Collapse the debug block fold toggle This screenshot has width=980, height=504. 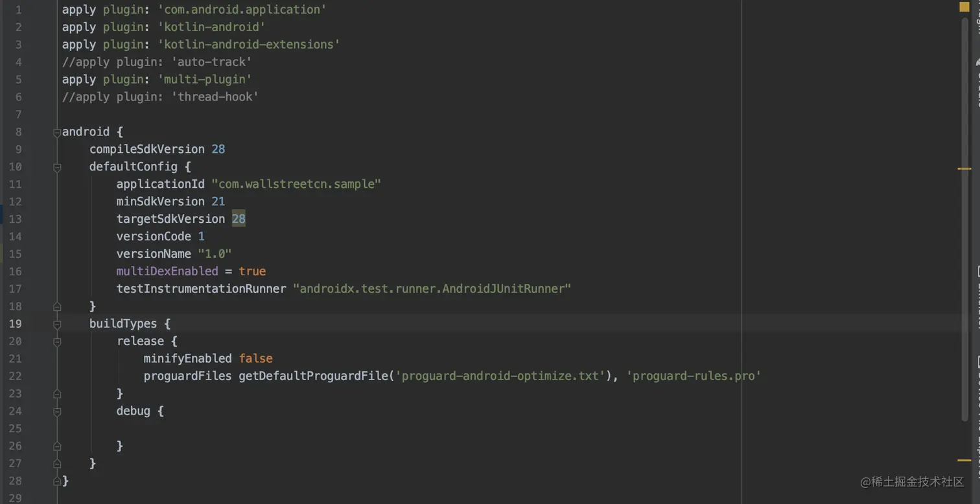[57, 411]
